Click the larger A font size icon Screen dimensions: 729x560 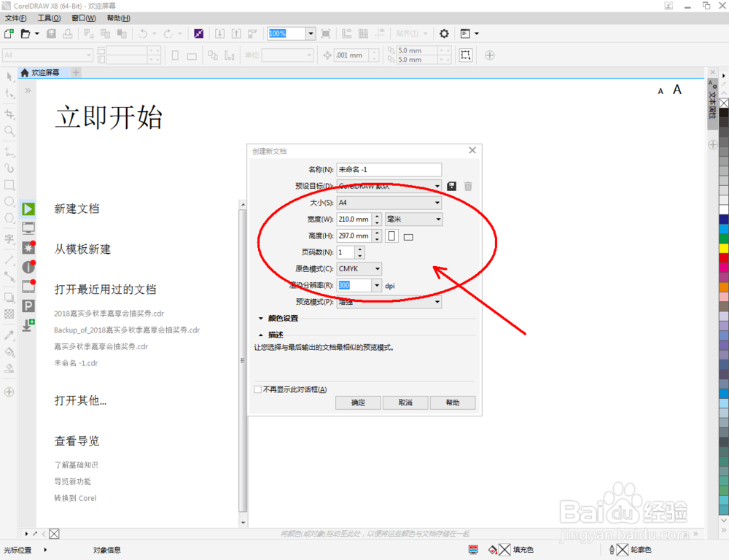pos(677,90)
